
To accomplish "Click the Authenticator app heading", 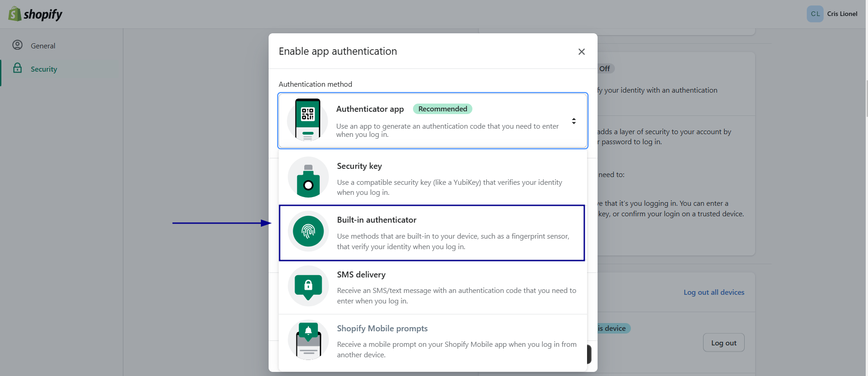I will click(370, 109).
